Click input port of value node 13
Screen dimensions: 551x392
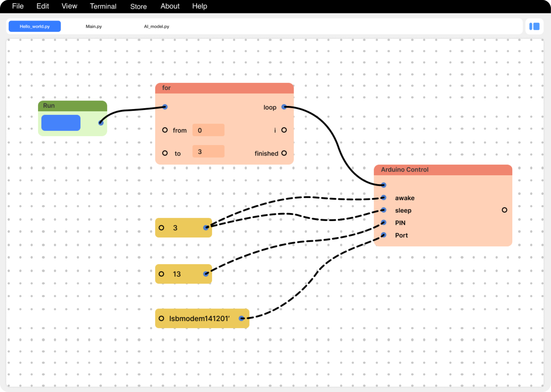161,274
